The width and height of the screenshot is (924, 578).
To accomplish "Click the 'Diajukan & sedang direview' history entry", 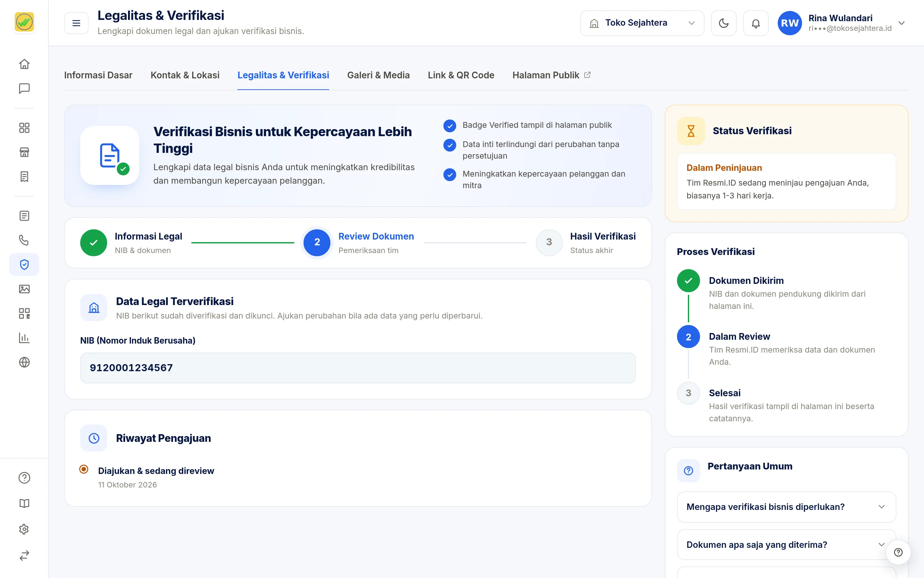I will coord(156,471).
